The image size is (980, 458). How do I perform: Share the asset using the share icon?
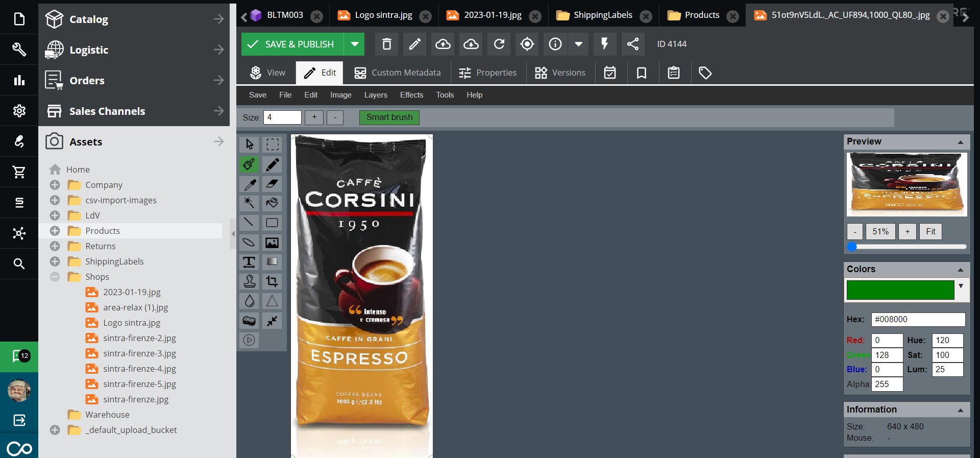coord(633,44)
